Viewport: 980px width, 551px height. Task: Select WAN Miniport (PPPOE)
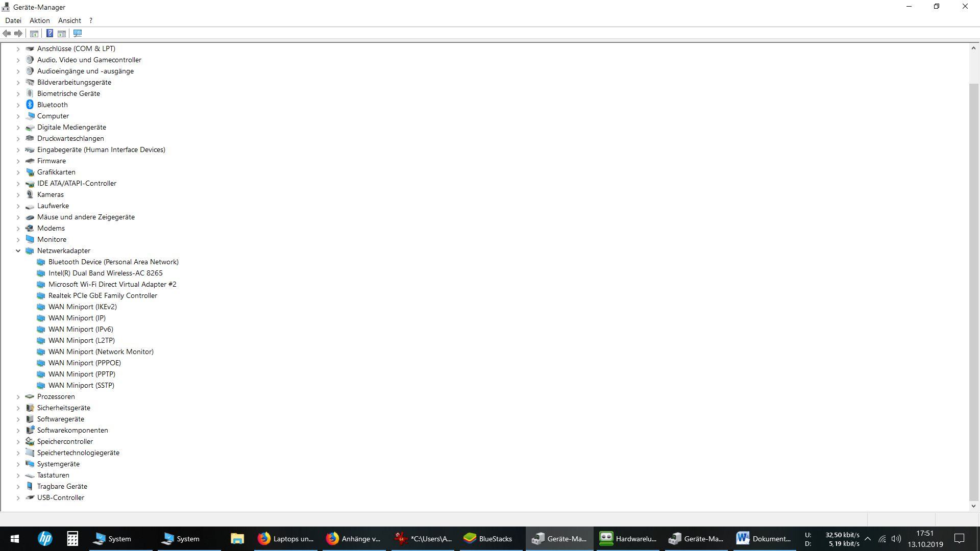[x=85, y=363]
